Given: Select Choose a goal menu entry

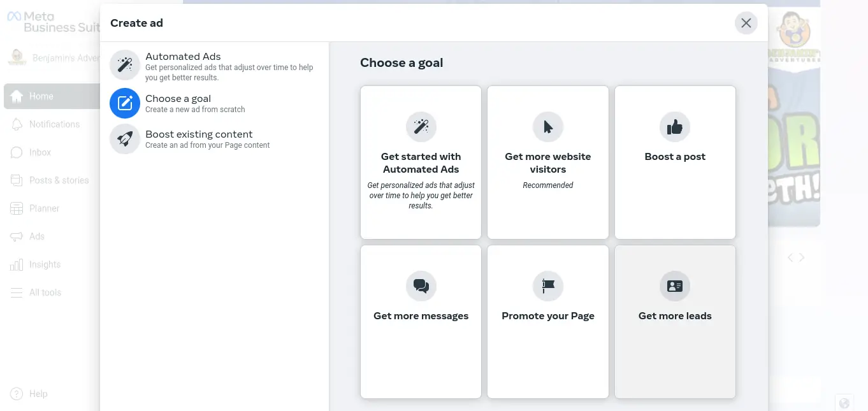Looking at the screenshot, I should [x=178, y=99].
